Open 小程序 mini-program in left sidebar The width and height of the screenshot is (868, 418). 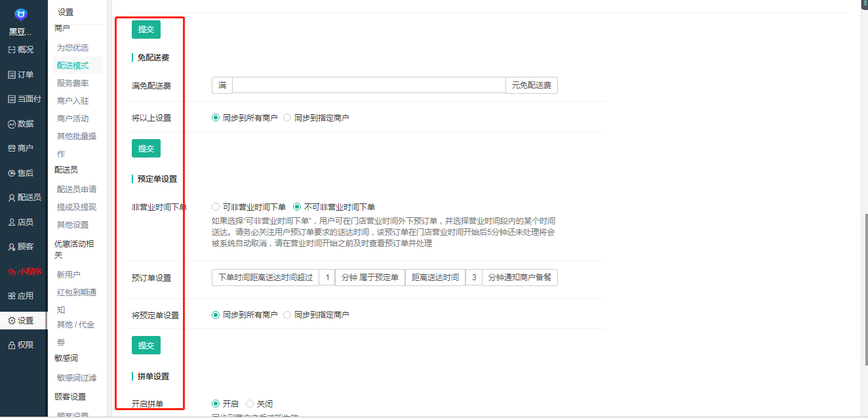click(x=24, y=271)
